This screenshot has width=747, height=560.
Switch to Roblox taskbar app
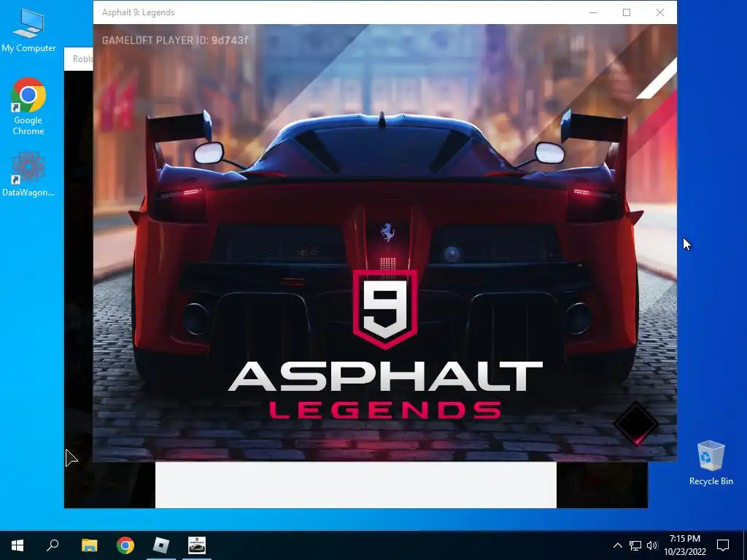pyautogui.click(x=161, y=545)
